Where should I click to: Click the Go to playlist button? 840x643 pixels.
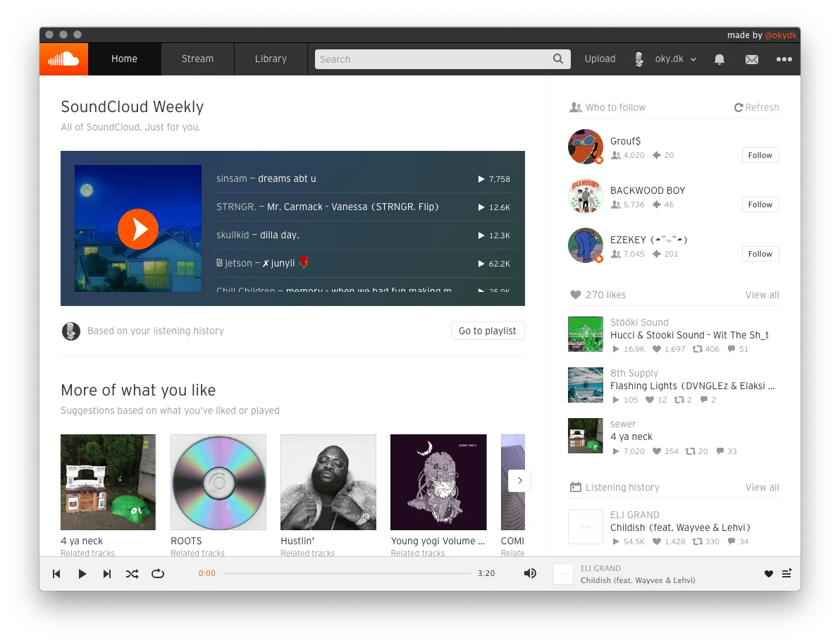point(488,331)
